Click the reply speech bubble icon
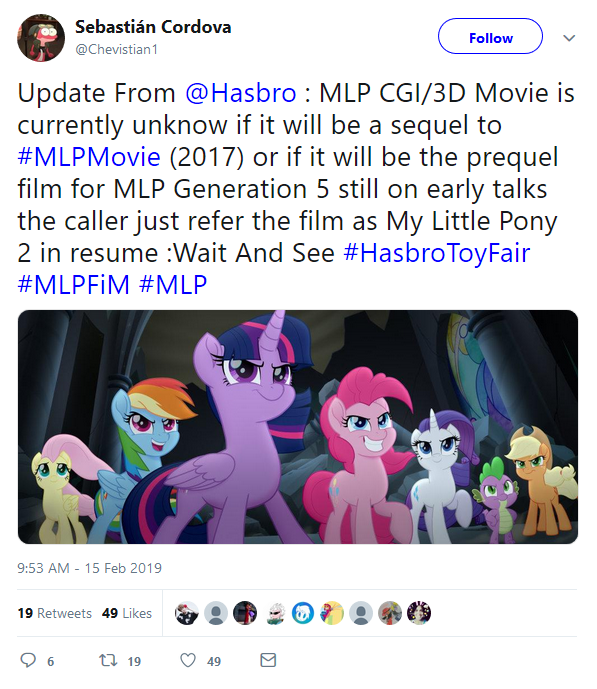The image size is (597, 689). pyautogui.click(x=28, y=660)
